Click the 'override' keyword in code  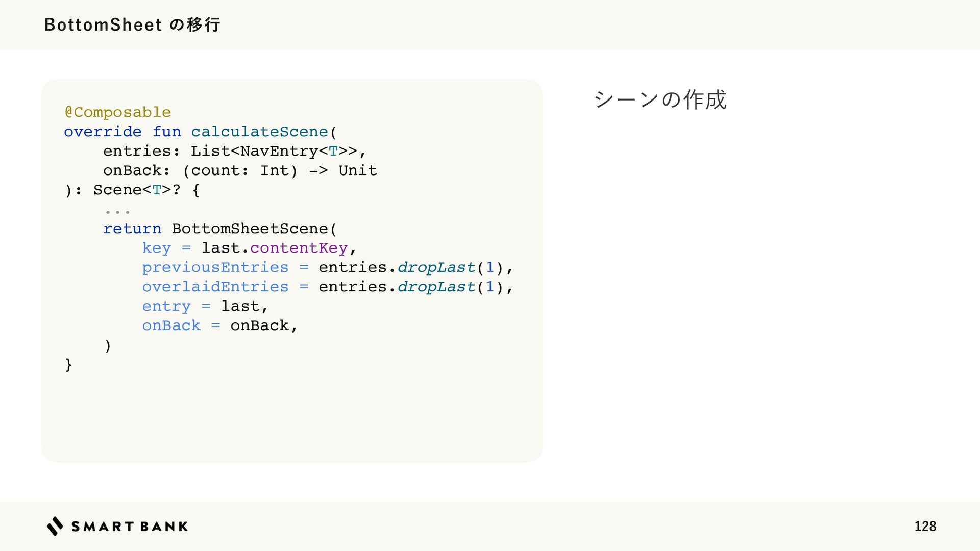(103, 132)
